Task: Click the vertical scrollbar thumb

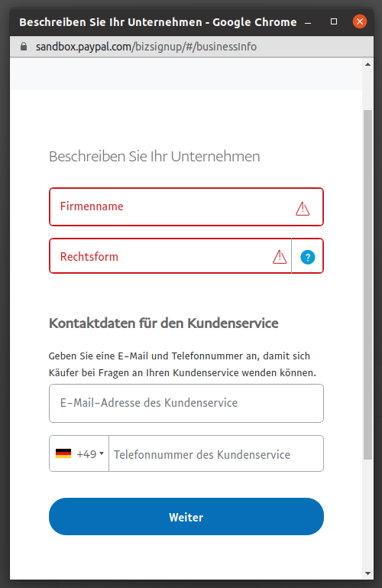Action: coord(367,284)
